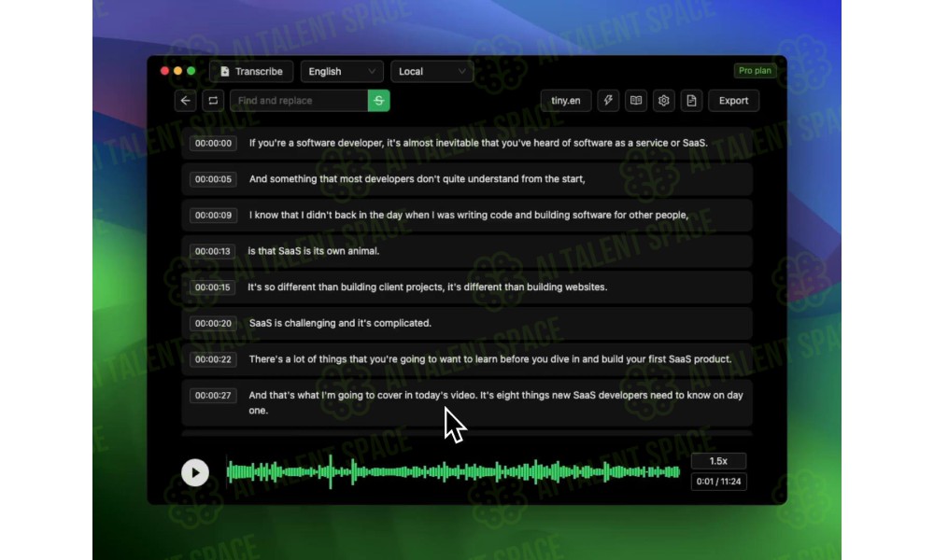Click the lightning bolt icon
The image size is (934, 560).
coord(608,101)
